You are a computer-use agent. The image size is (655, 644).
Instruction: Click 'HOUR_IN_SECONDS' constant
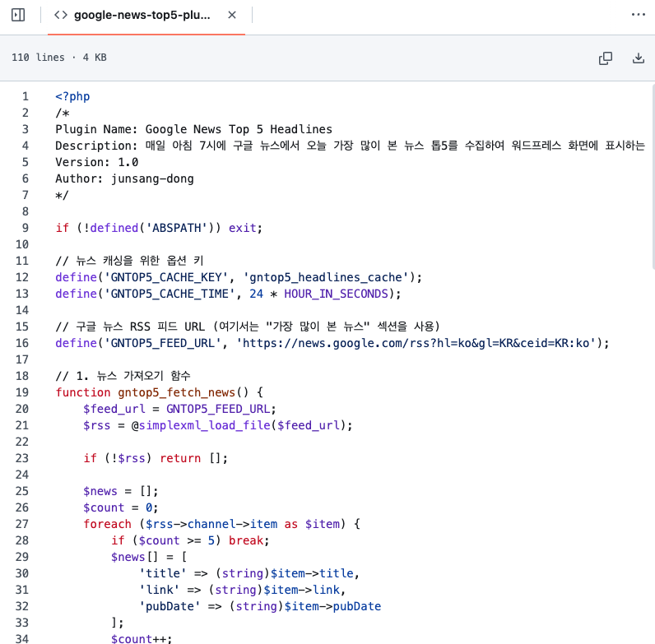click(337, 294)
